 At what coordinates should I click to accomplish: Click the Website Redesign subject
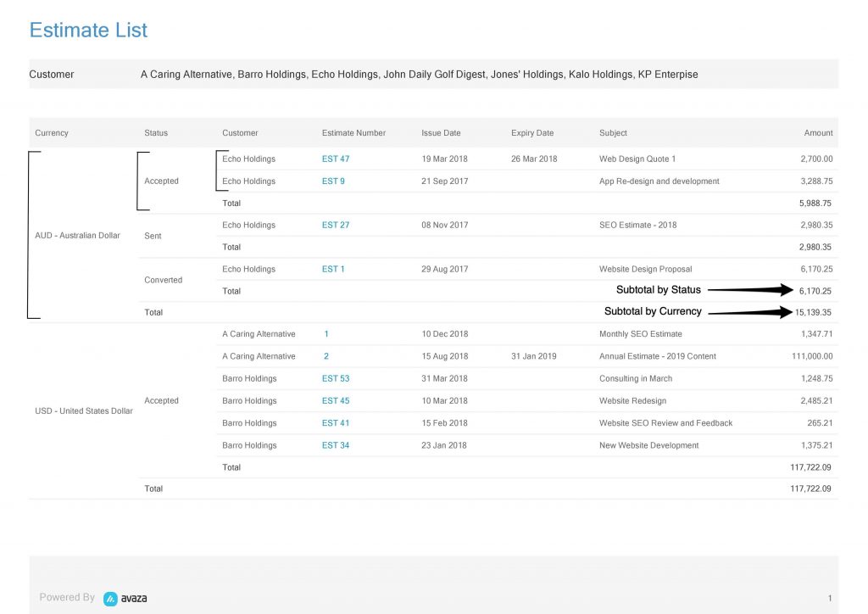click(632, 401)
